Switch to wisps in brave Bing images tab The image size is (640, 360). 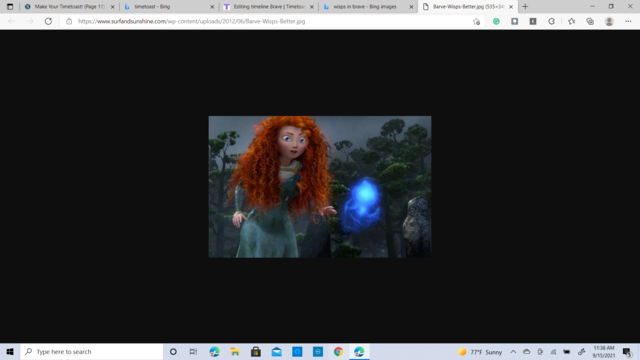click(x=368, y=7)
